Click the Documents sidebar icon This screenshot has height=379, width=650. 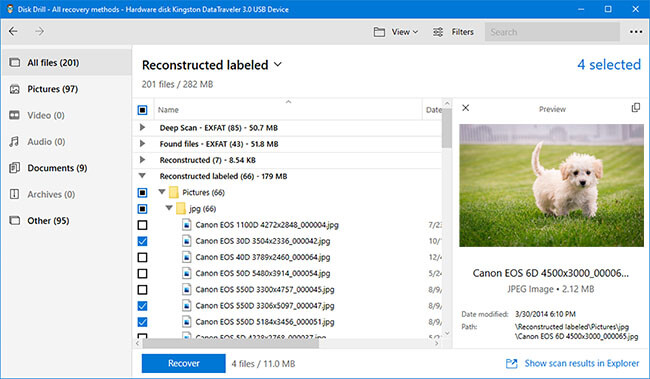tap(15, 168)
